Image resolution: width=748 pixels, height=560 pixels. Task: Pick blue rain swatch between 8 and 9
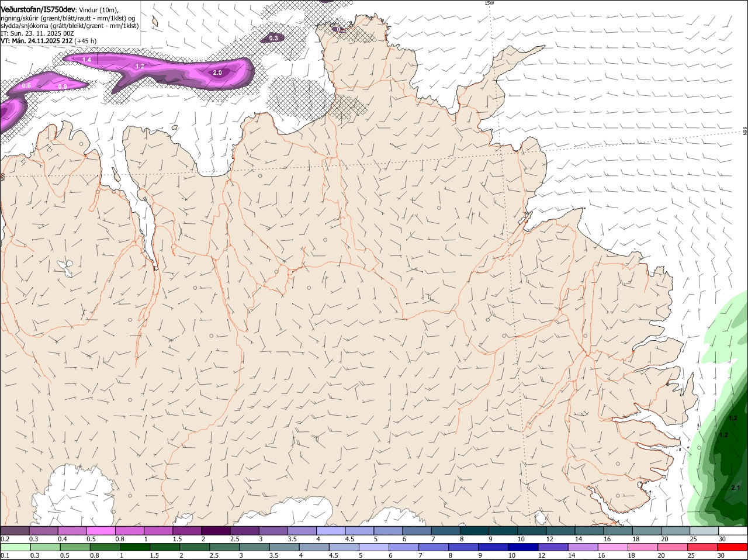coord(464,547)
